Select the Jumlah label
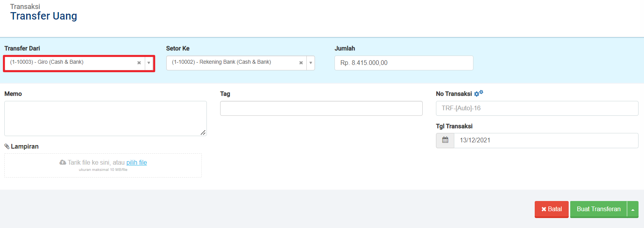Viewport: 644px width, 228px height. click(x=345, y=48)
